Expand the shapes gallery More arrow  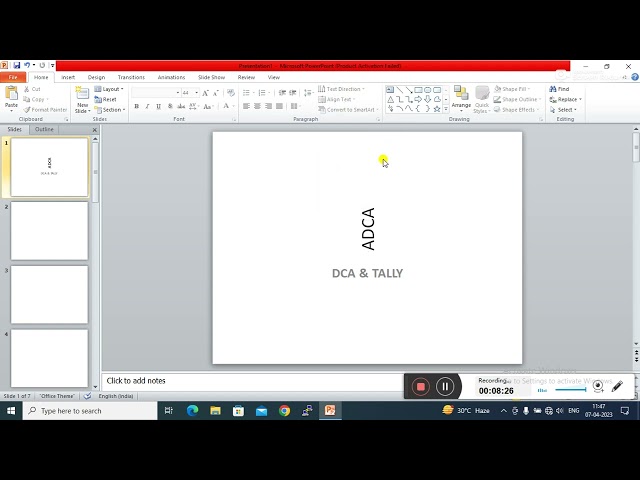click(x=446, y=109)
